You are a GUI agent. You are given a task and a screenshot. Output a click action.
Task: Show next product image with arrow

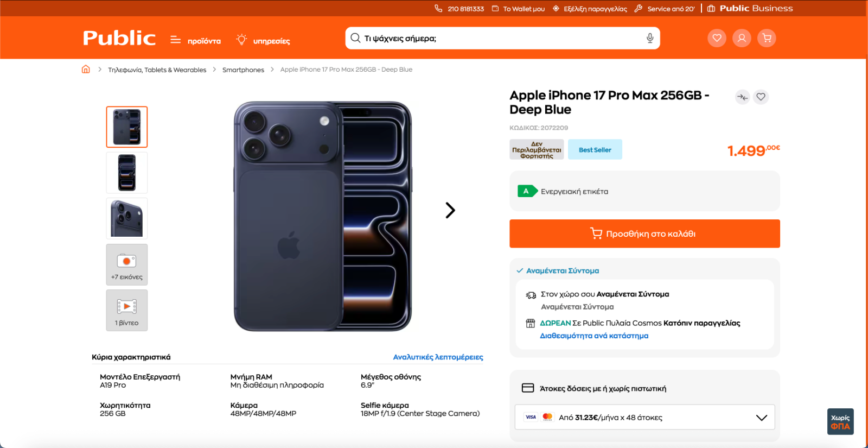tap(450, 210)
